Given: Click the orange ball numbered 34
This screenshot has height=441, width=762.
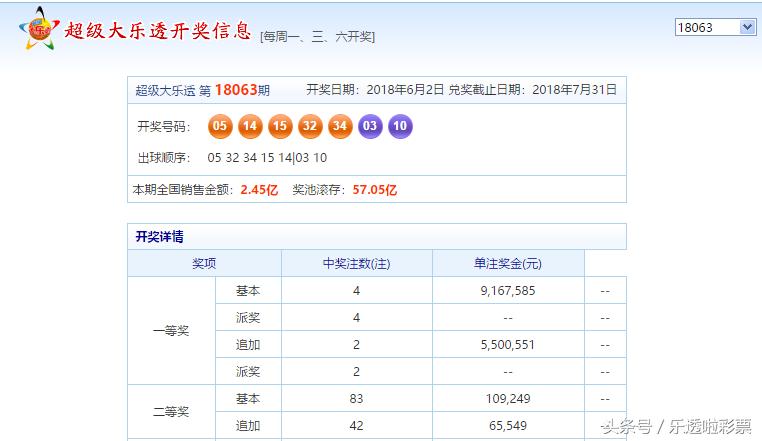Looking at the screenshot, I should point(340,126).
